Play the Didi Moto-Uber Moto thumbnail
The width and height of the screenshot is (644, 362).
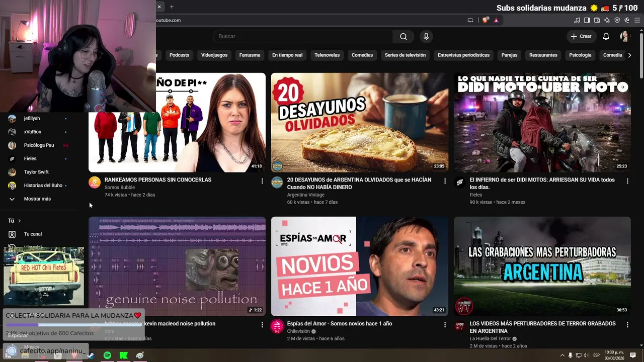click(542, 123)
